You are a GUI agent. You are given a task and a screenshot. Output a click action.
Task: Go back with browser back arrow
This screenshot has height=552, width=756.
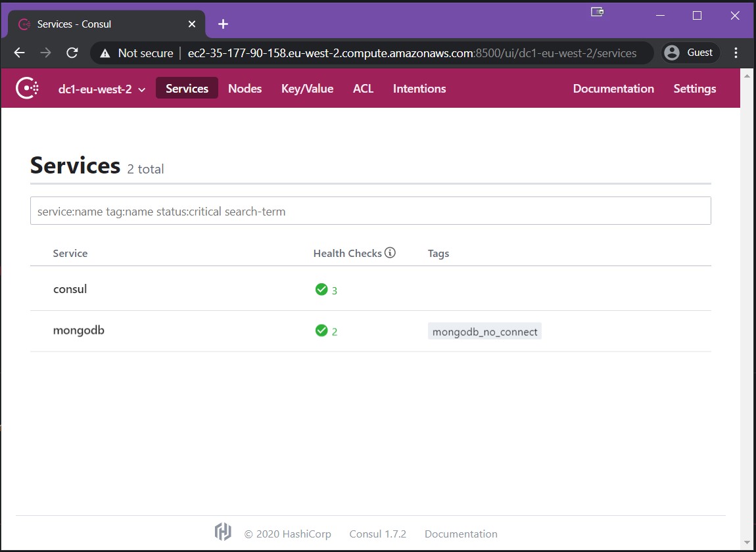click(x=19, y=53)
